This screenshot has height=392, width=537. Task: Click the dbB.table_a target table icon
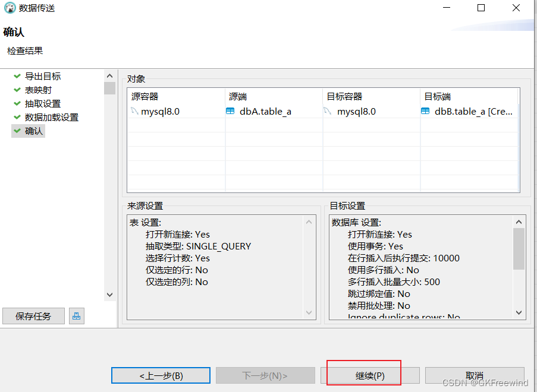pyautogui.click(x=425, y=111)
